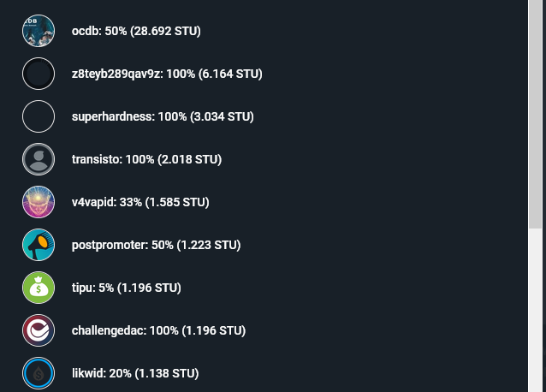Open challengedac's 100% vote entry
The image size is (546, 392).
(x=158, y=331)
